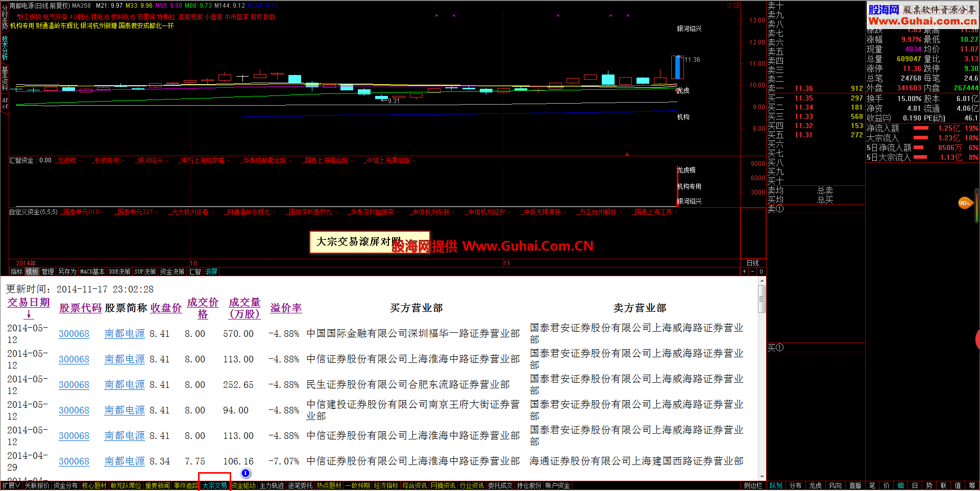
Task: Expand the 扩展 bottom menu
Action: (x=11, y=485)
